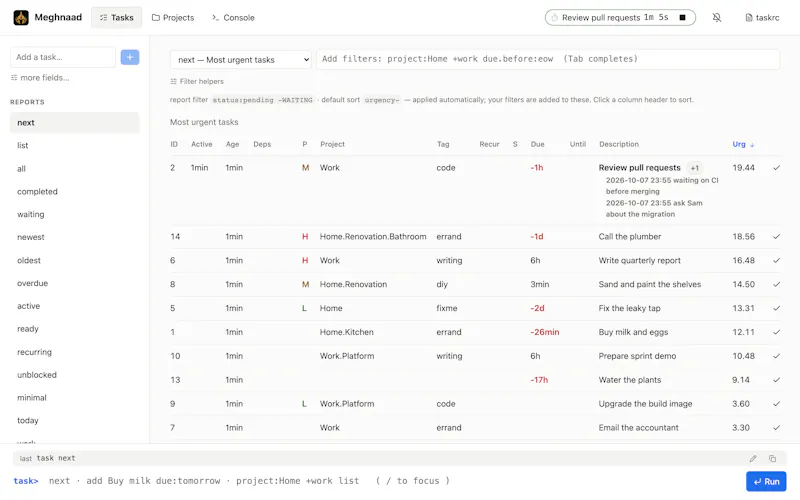Screen dimensions: 800x500
Task: Click the Home.Kitchen project cell
Action: (346, 332)
